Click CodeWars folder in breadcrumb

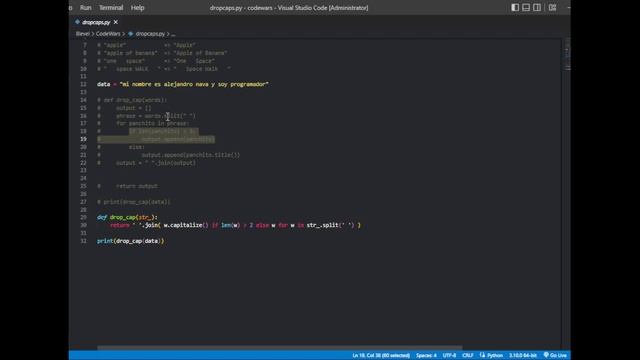(108, 34)
